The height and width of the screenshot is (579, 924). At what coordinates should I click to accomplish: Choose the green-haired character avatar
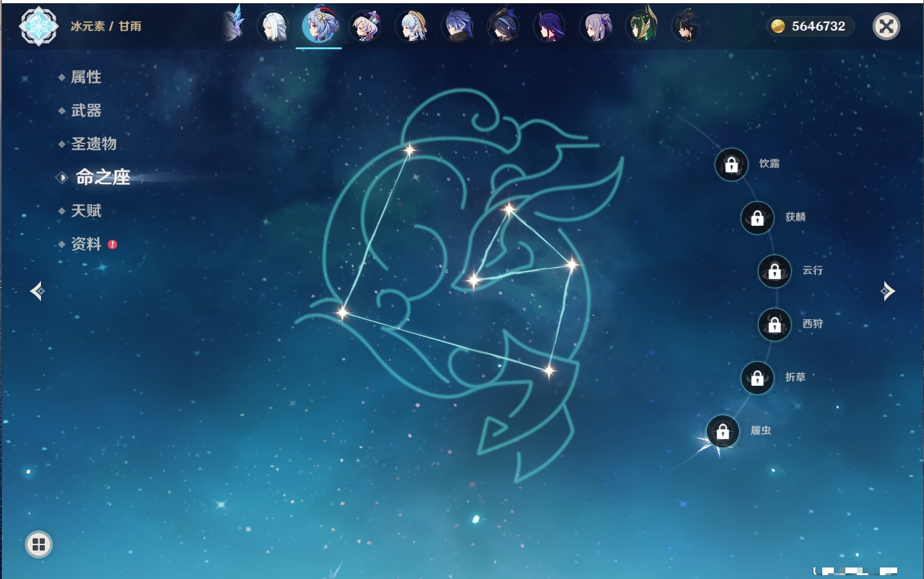pos(642,26)
